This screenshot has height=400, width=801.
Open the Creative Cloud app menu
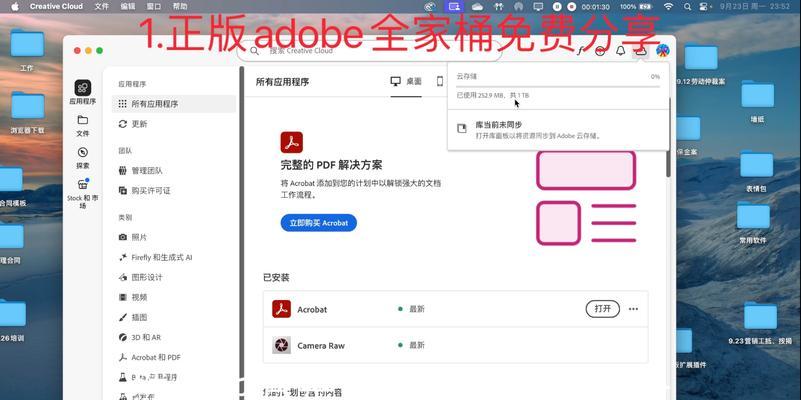point(57,7)
